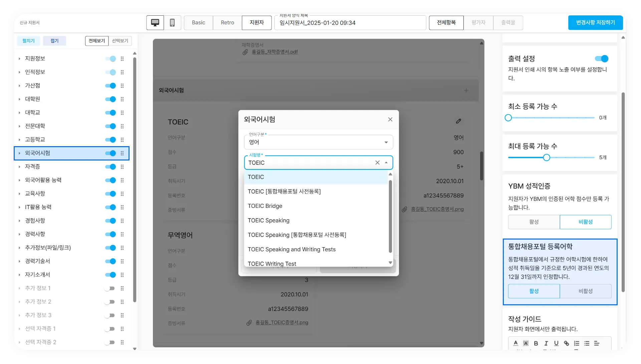Click the TOEIC edit pencil icon
Image resolution: width=641 pixels, height=364 pixels.
[x=458, y=121]
